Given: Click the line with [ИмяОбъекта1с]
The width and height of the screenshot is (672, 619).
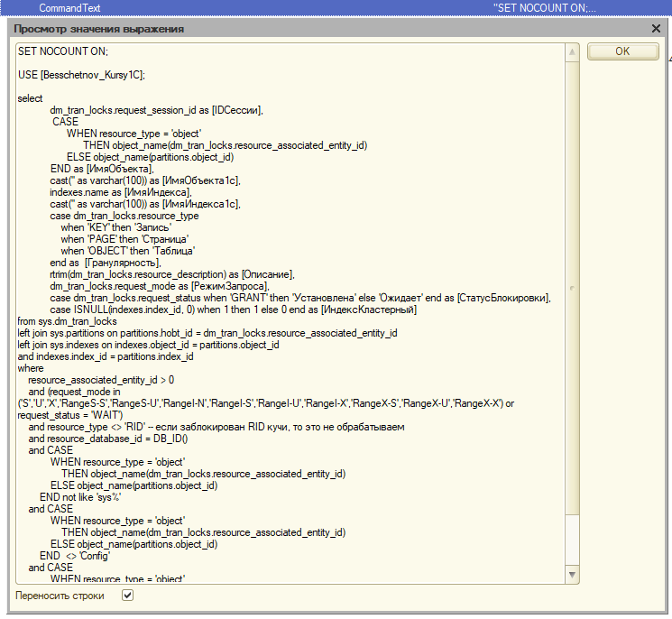Looking at the screenshot, I should click(145, 180).
